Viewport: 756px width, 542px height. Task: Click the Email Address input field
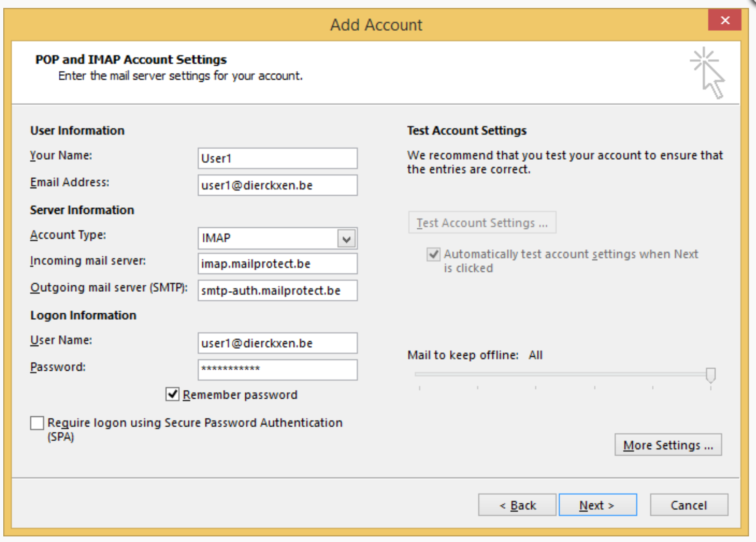pos(278,185)
